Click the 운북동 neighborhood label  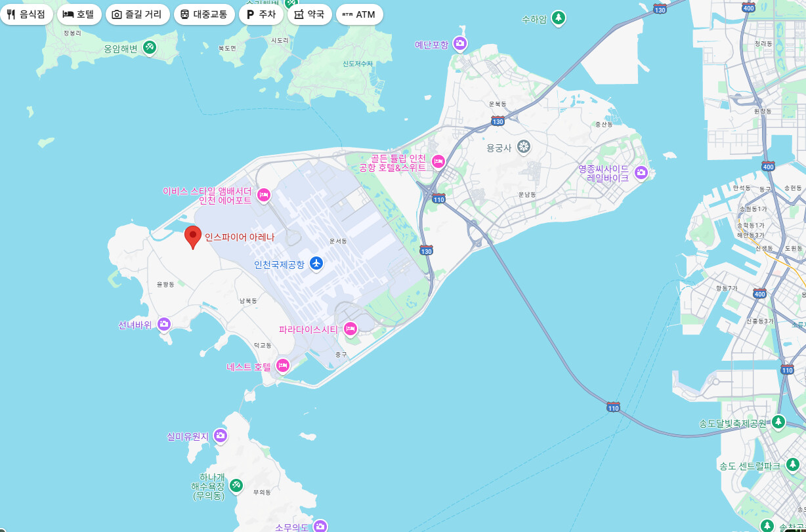coord(498,104)
